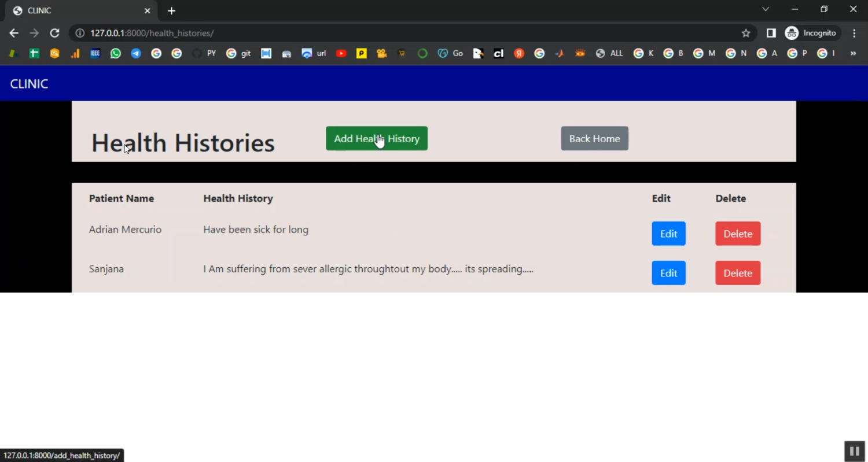Open the ALL bookmarks folder

609,53
